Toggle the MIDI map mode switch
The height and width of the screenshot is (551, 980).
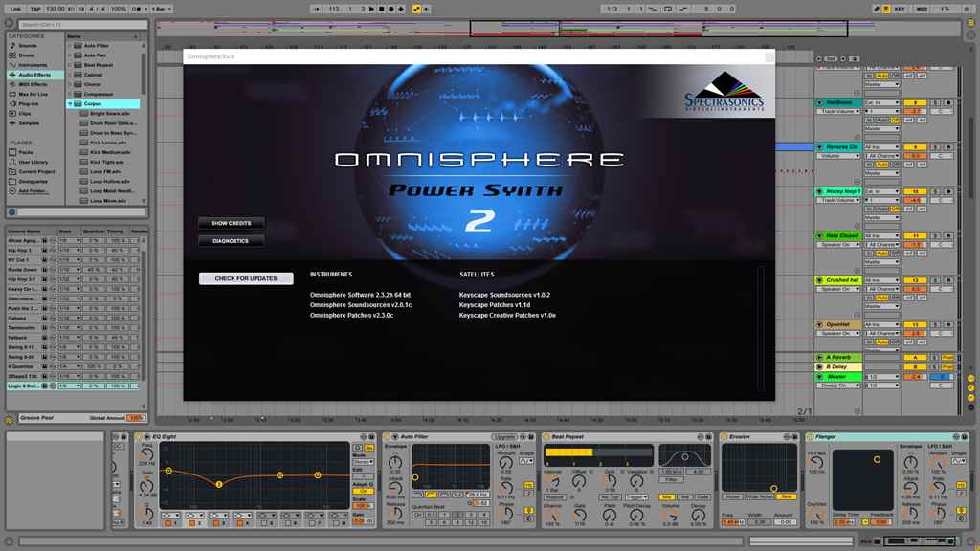tap(922, 10)
